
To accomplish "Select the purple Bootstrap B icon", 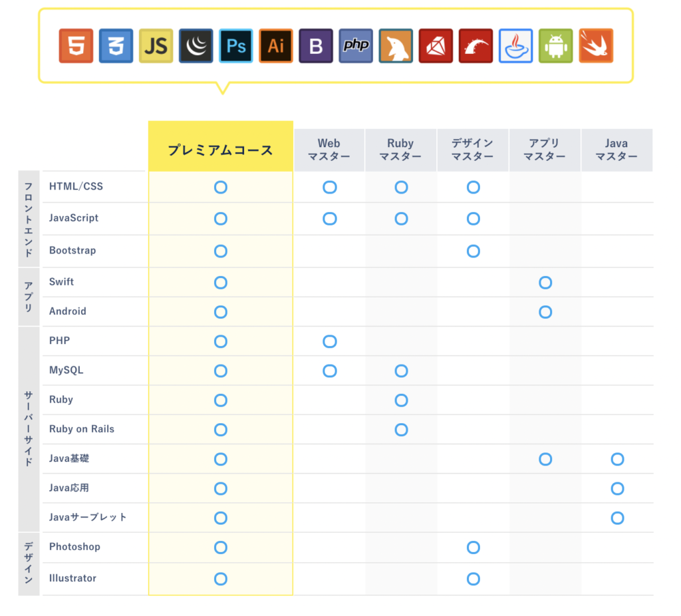I will pyautogui.click(x=316, y=46).
